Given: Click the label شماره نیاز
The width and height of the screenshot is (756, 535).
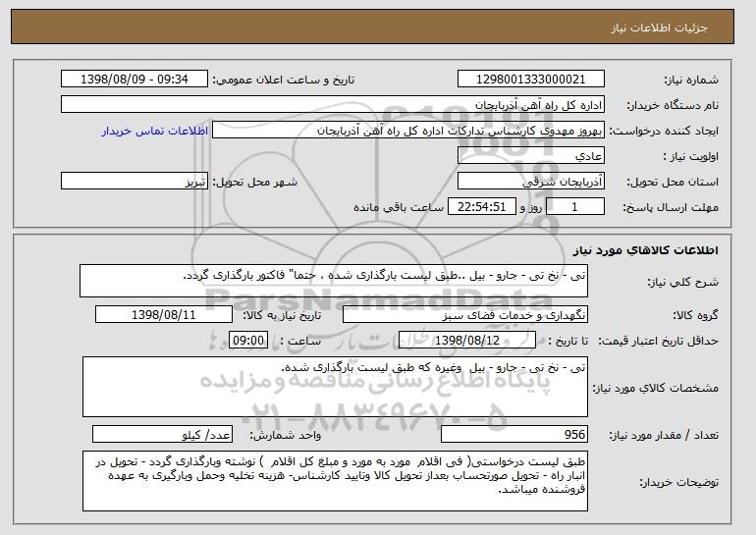Looking at the screenshot, I should pos(691,80).
